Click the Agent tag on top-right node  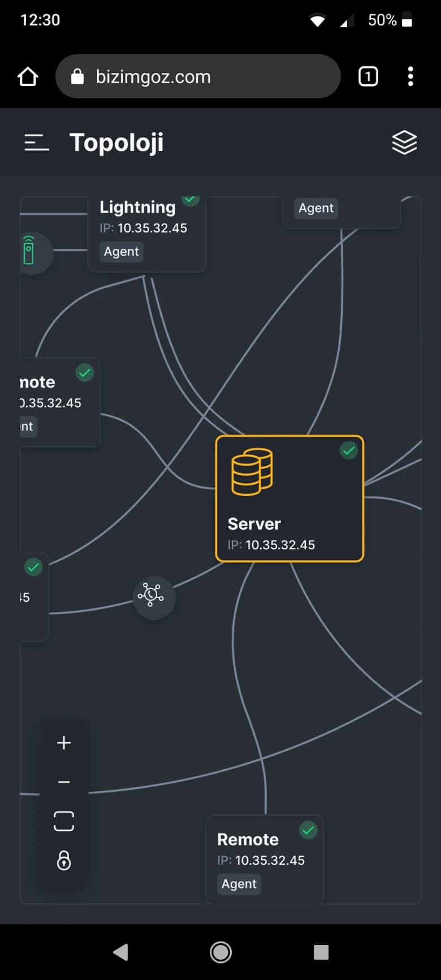coord(316,208)
